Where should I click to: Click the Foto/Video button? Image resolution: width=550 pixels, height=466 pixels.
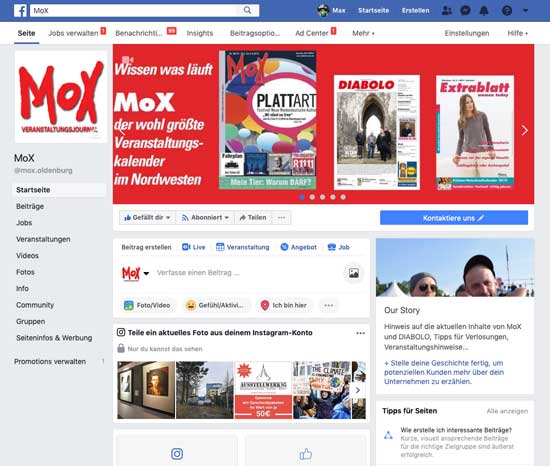click(148, 305)
